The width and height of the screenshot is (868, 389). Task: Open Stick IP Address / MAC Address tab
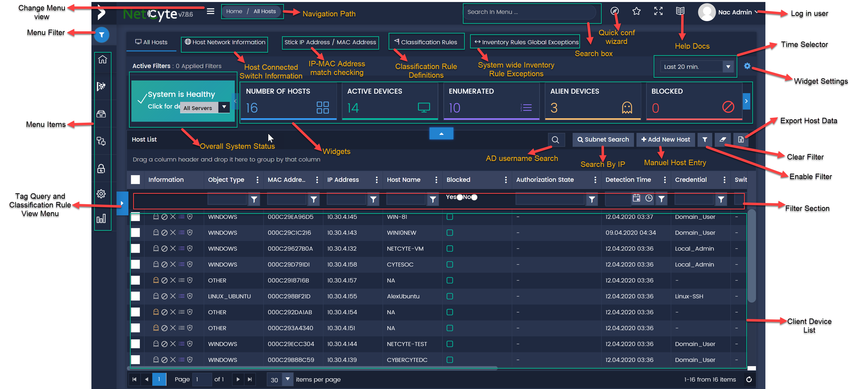point(330,42)
